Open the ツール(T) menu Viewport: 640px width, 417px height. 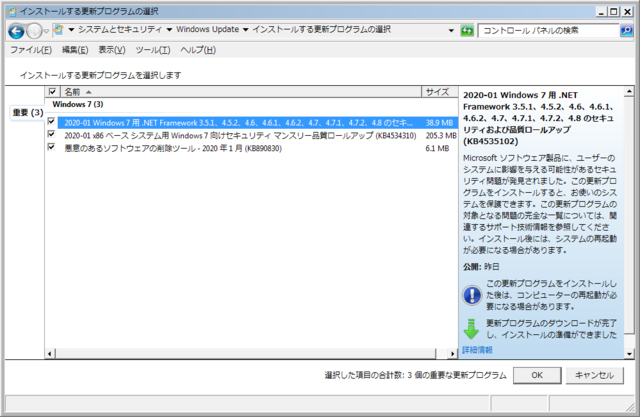pos(153,50)
